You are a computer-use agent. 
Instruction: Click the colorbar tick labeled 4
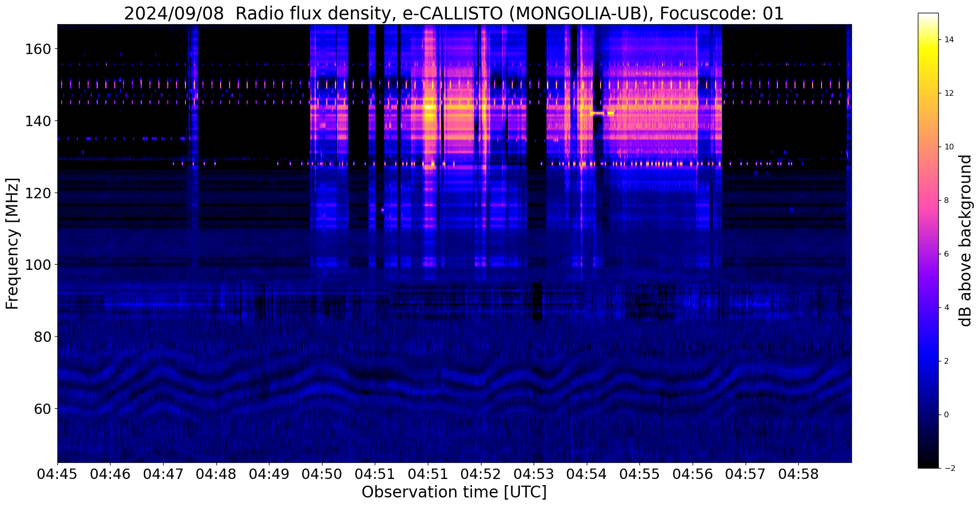(947, 308)
